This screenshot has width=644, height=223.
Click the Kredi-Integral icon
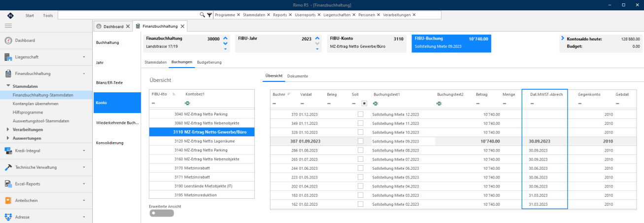tap(8, 150)
